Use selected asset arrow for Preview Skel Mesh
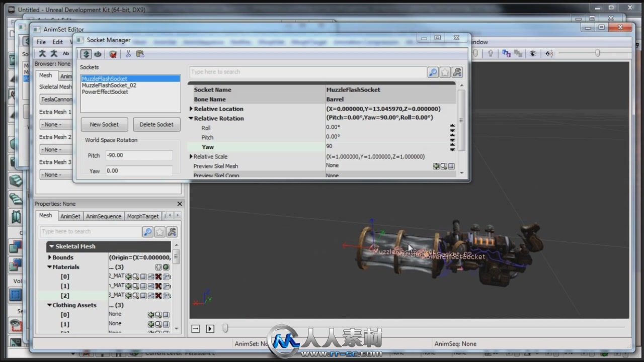Screen dimensions: 644x362 pyautogui.click(x=436, y=166)
